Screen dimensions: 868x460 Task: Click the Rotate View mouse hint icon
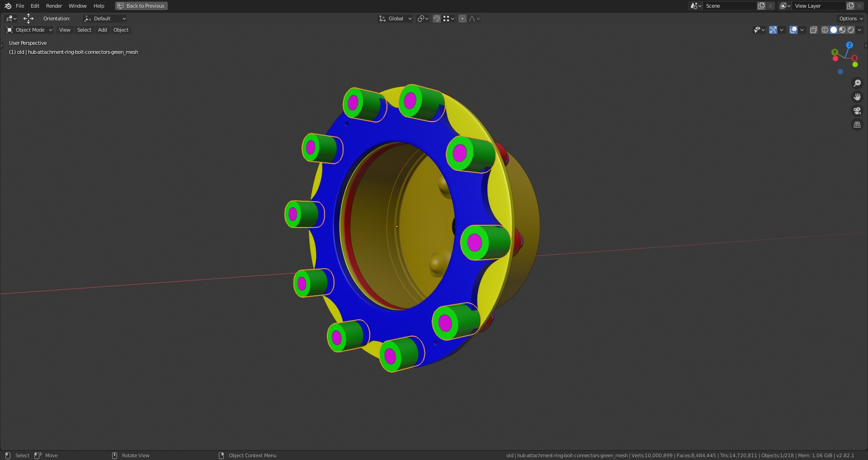pyautogui.click(x=114, y=455)
